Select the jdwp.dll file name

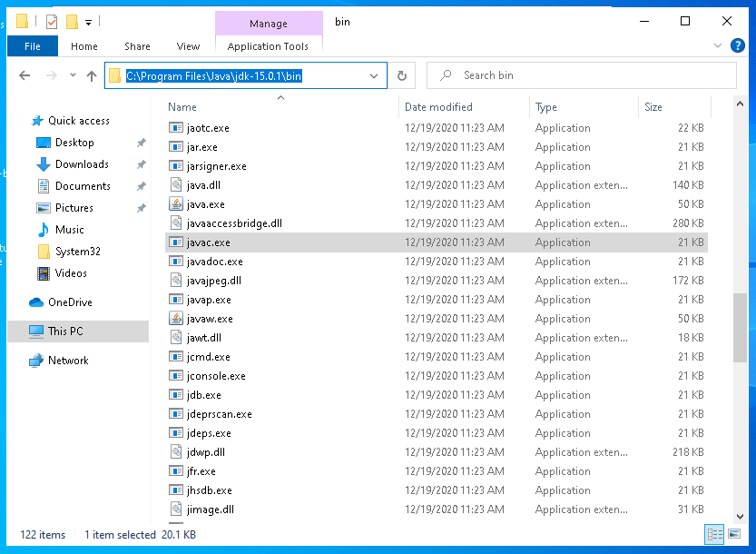[x=206, y=452]
